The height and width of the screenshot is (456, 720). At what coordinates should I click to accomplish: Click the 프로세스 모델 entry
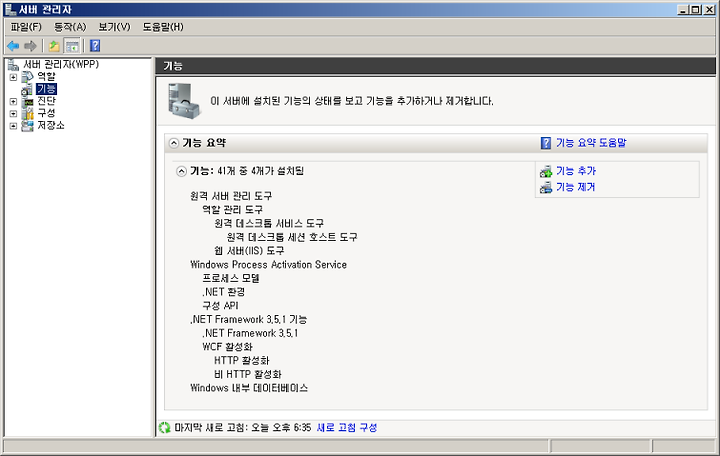[x=231, y=278]
